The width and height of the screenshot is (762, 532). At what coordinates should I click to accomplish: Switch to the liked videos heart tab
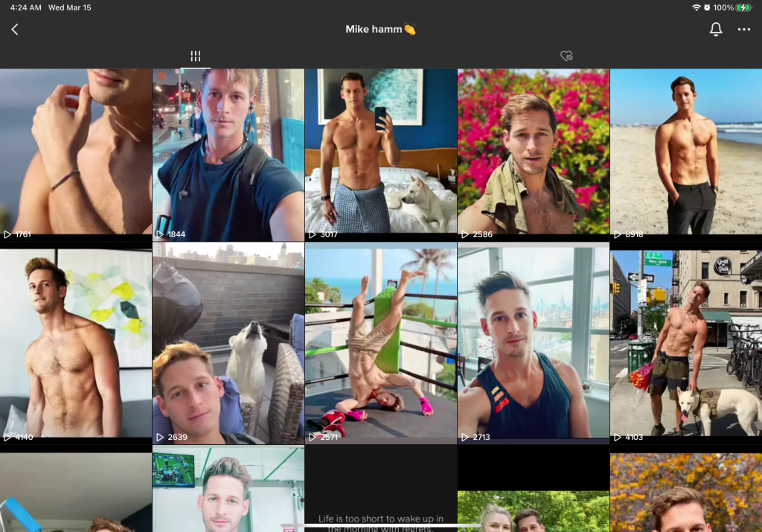566,56
